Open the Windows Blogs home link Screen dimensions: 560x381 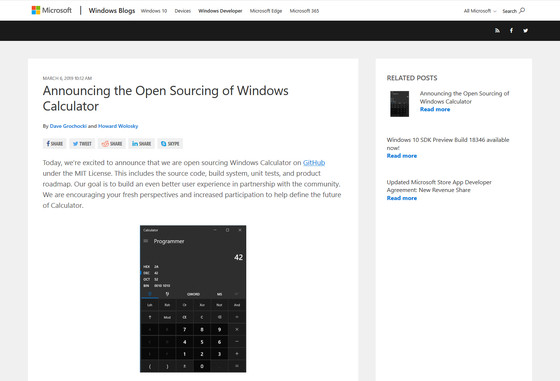[x=112, y=11]
